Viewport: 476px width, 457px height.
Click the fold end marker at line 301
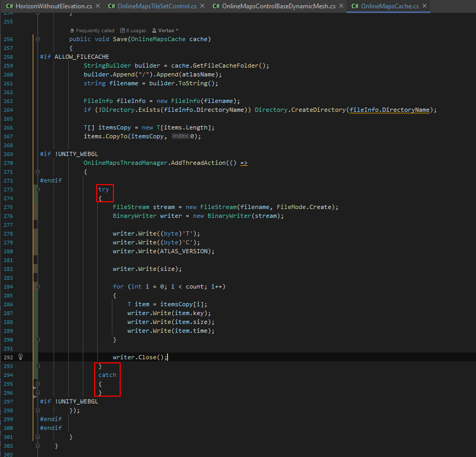37,437
